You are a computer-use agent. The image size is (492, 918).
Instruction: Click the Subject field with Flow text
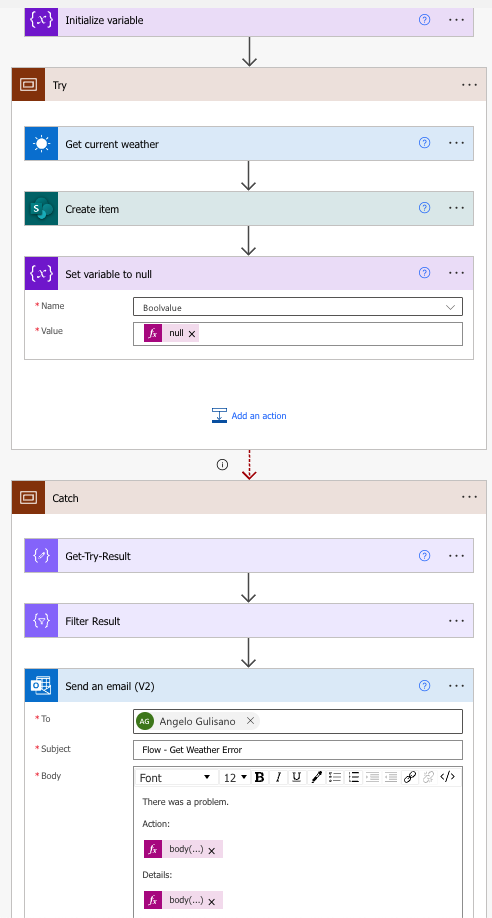(298, 750)
